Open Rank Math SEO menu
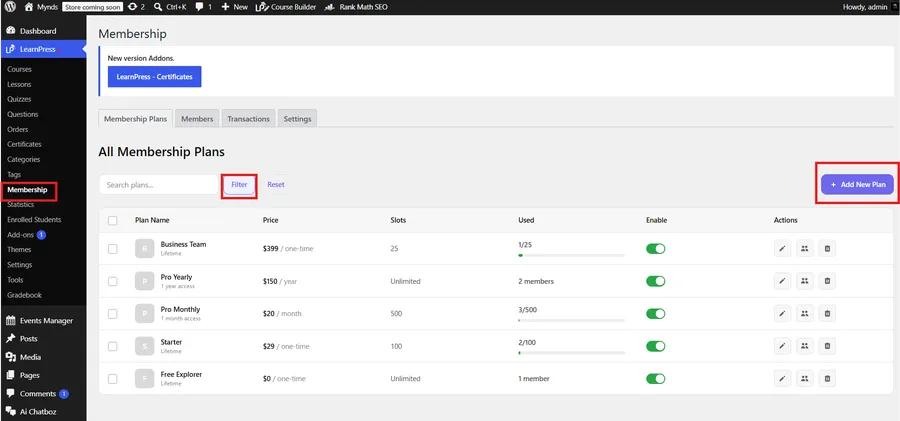The height and width of the screenshot is (421, 900). 355,7
